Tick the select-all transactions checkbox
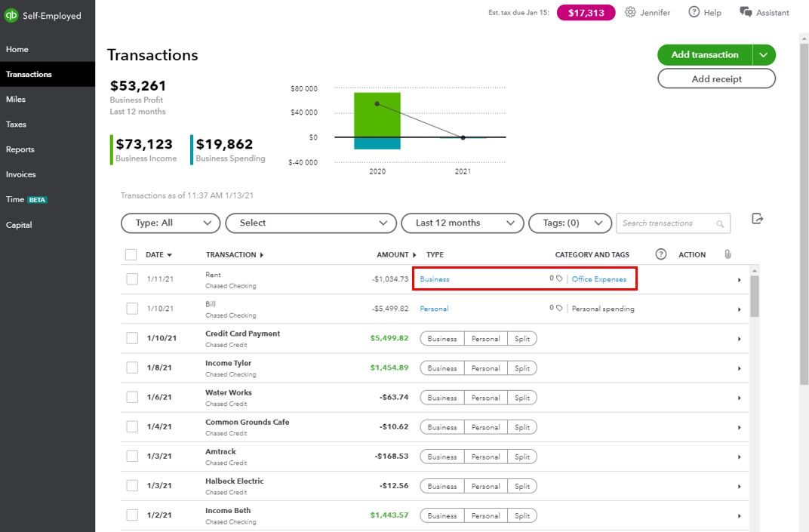Viewport: 809px width, 532px height. tap(131, 254)
